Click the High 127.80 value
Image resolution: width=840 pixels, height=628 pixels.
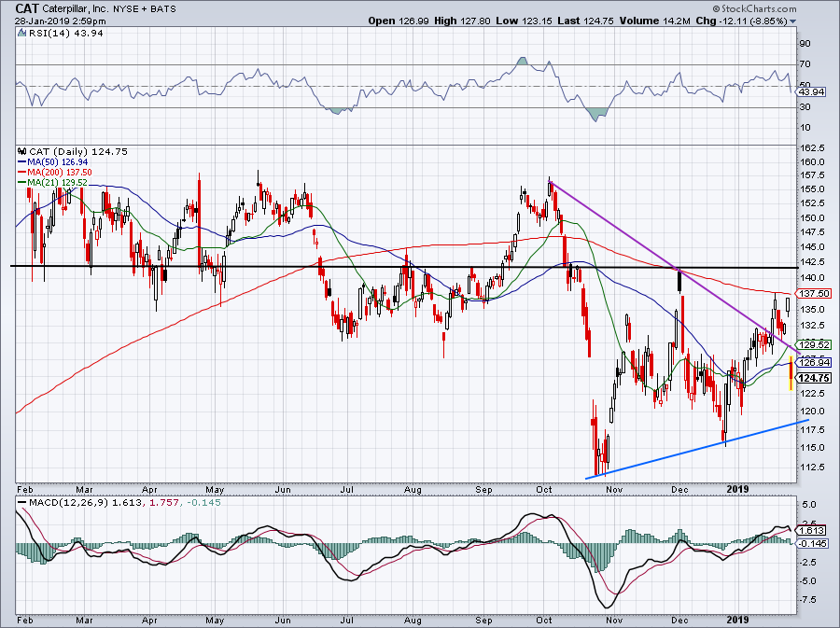pyautogui.click(x=462, y=21)
